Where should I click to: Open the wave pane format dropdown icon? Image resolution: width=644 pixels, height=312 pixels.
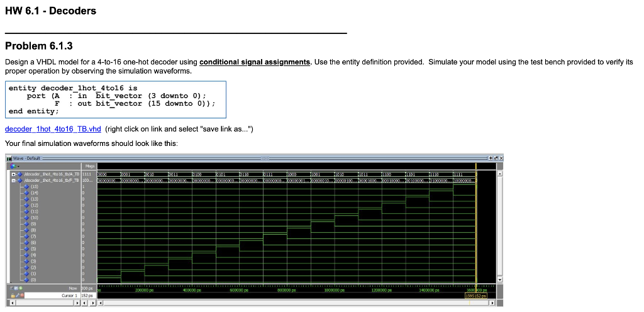[14, 166]
